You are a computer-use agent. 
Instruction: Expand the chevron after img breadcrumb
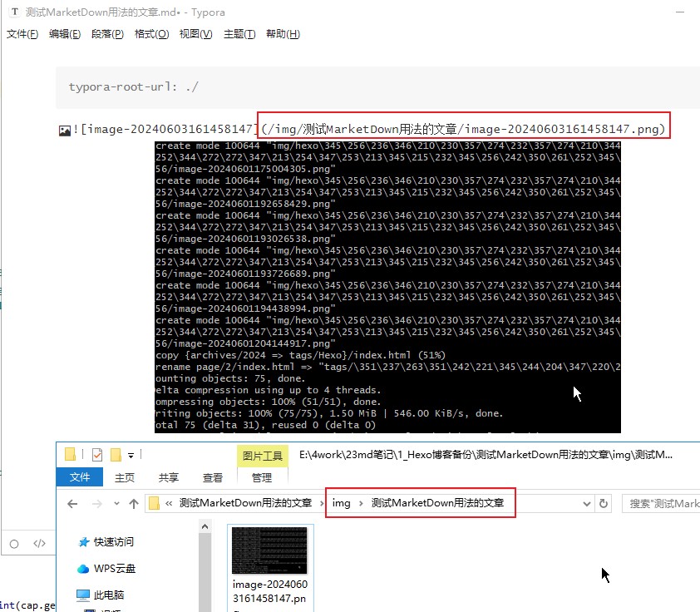tap(361, 504)
